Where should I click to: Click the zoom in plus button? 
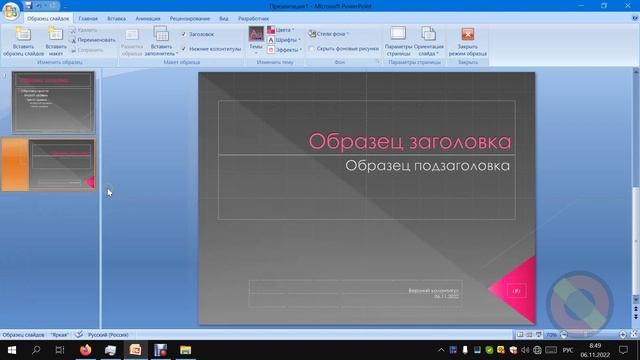[x=623, y=335]
